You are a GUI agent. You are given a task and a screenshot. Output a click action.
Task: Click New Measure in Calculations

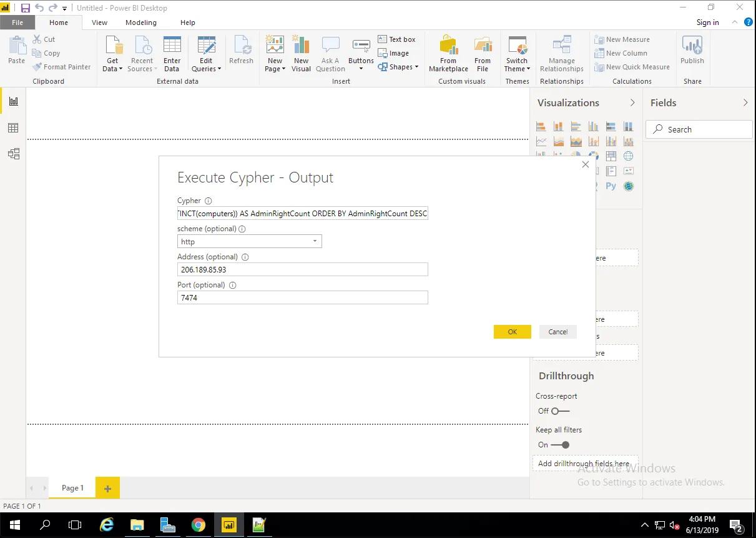point(622,39)
